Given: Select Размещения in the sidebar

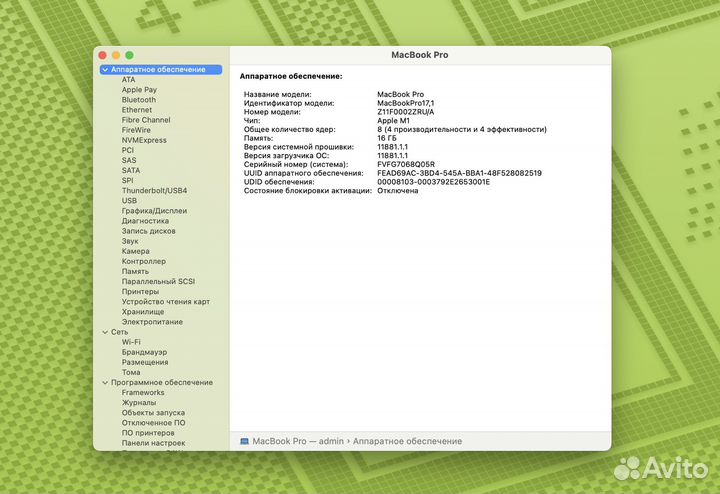Looking at the screenshot, I should click(145, 363).
